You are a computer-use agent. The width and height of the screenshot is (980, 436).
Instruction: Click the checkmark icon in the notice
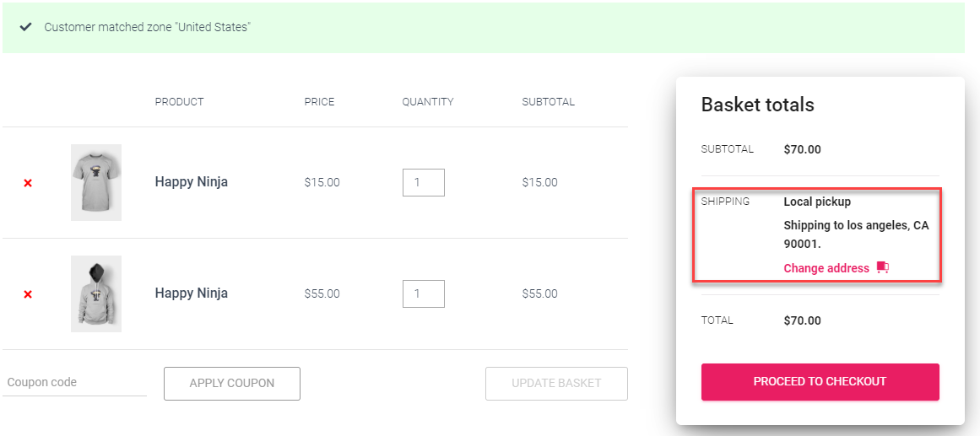[26, 27]
